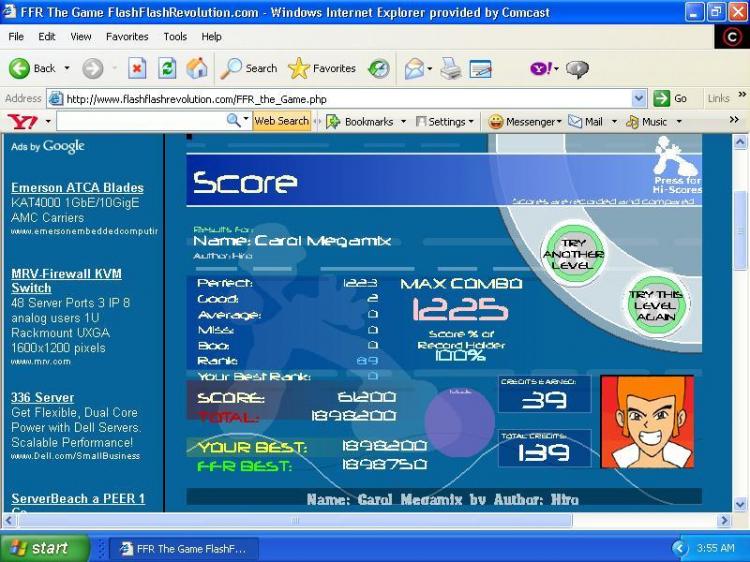Open the History clock icon
This screenshot has width=750, height=562.
tap(379, 69)
